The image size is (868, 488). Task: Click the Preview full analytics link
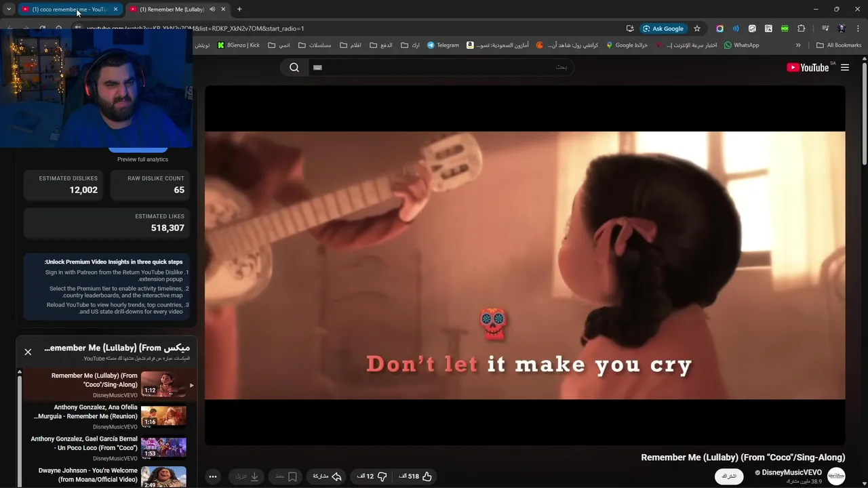142,159
